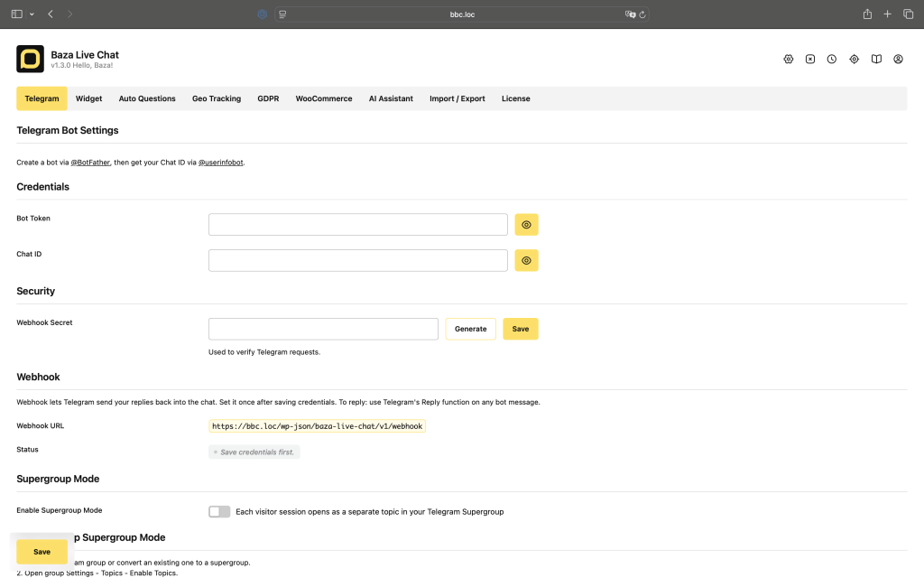Open the user account icon in header
The width and height of the screenshot is (924, 578).
[x=898, y=59]
